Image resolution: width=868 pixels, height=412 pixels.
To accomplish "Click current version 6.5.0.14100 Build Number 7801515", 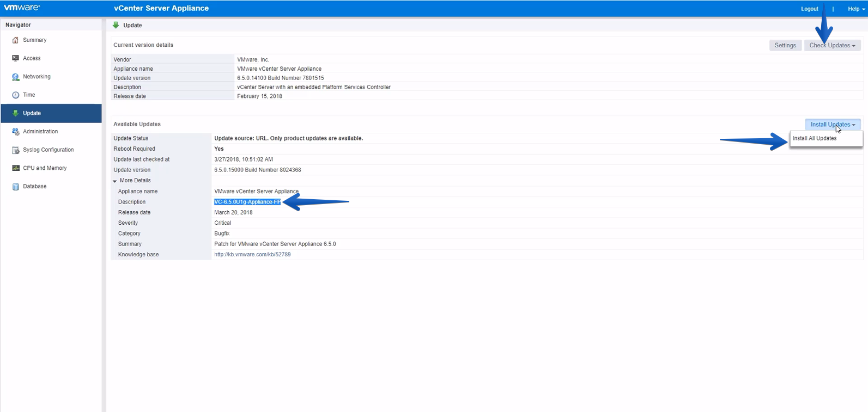I will coord(281,78).
